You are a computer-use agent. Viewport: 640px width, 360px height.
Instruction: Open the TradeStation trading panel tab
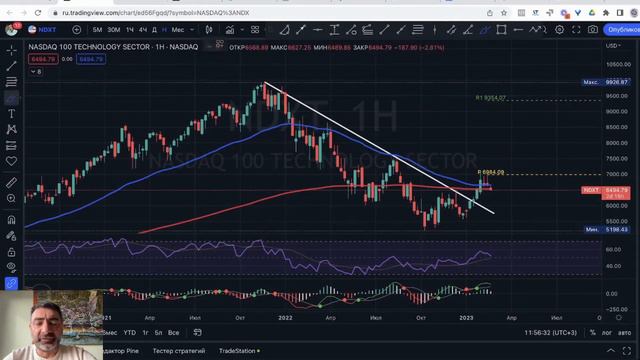239,351
